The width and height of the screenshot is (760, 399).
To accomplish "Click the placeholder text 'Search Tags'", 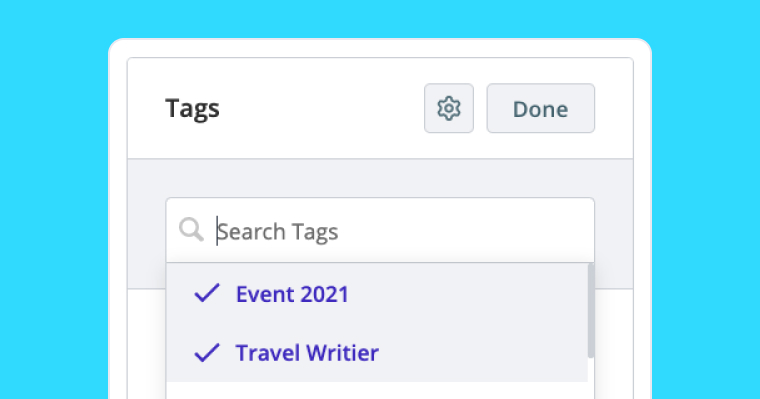I will (278, 232).
